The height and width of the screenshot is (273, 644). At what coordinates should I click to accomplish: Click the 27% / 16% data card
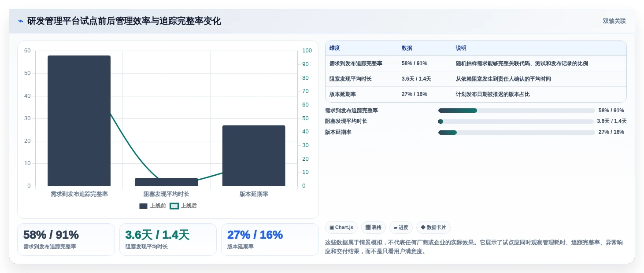[270, 240]
